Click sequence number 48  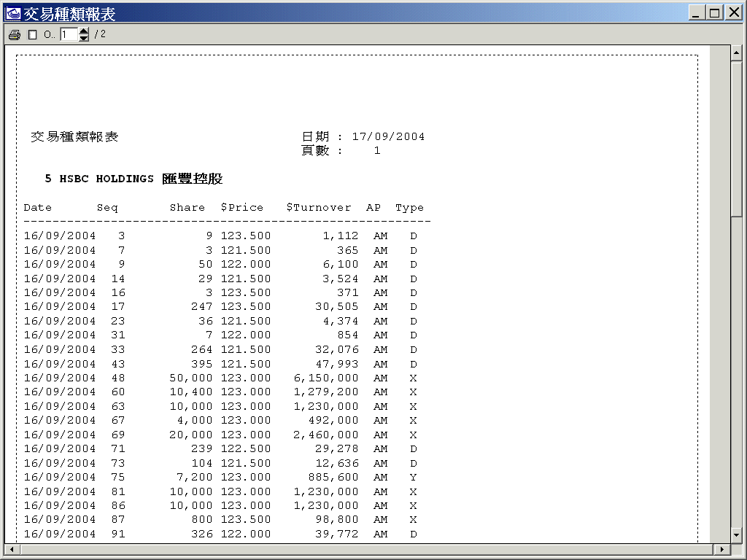118,378
